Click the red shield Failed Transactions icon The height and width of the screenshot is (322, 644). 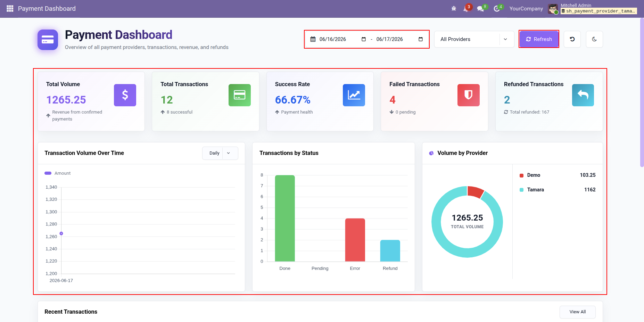click(469, 95)
